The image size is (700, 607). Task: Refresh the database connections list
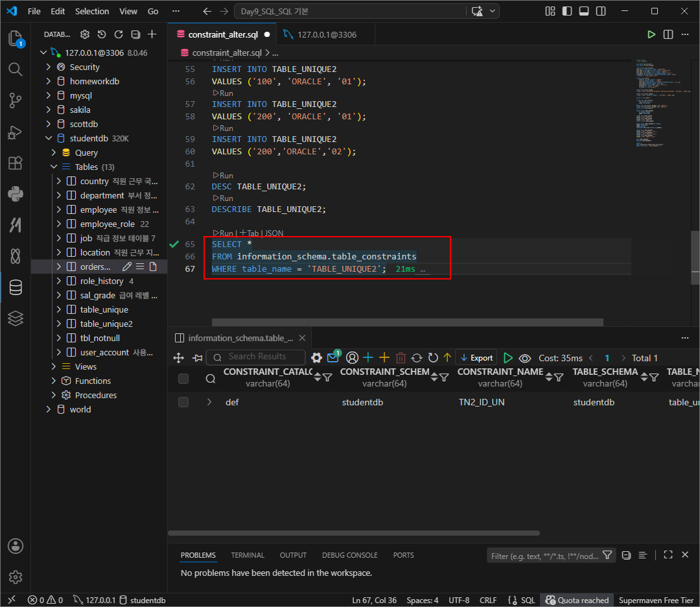click(119, 34)
